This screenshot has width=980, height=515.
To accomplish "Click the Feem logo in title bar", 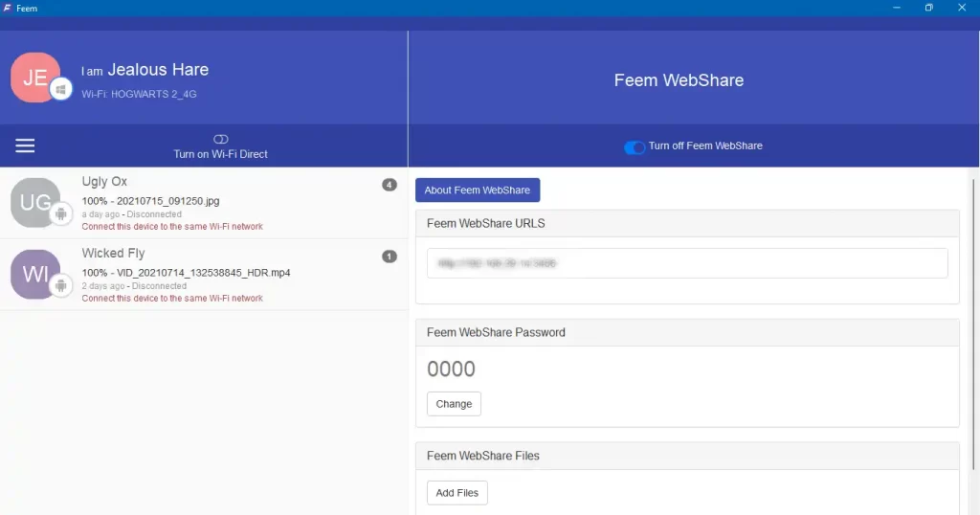I will pyautogui.click(x=8, y=8).
